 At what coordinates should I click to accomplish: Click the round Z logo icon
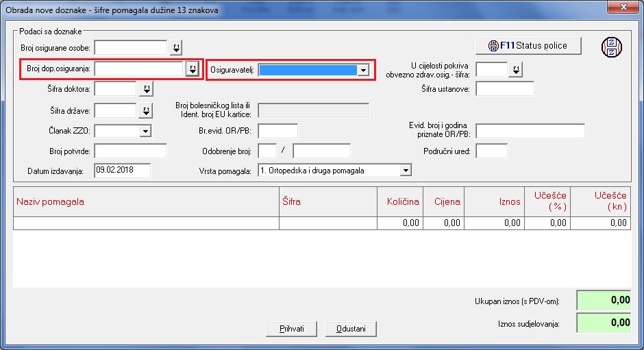(612, 47)
